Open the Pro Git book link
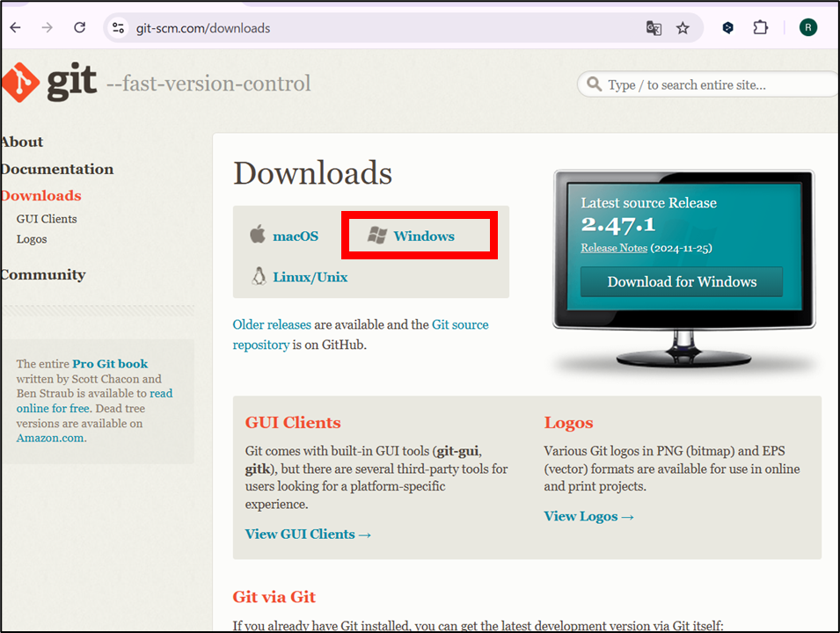This screenshot has height=633, width=840. pos(110,364)
